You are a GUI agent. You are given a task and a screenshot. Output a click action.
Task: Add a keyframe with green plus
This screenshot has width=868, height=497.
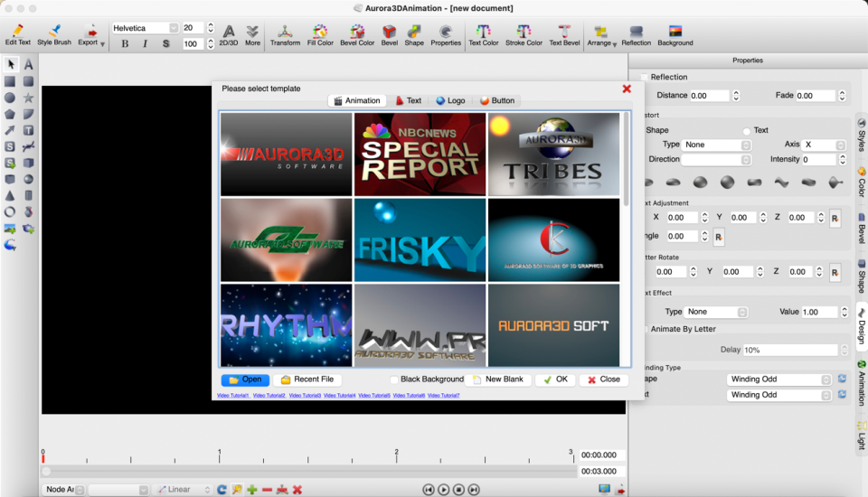(252, 490)
